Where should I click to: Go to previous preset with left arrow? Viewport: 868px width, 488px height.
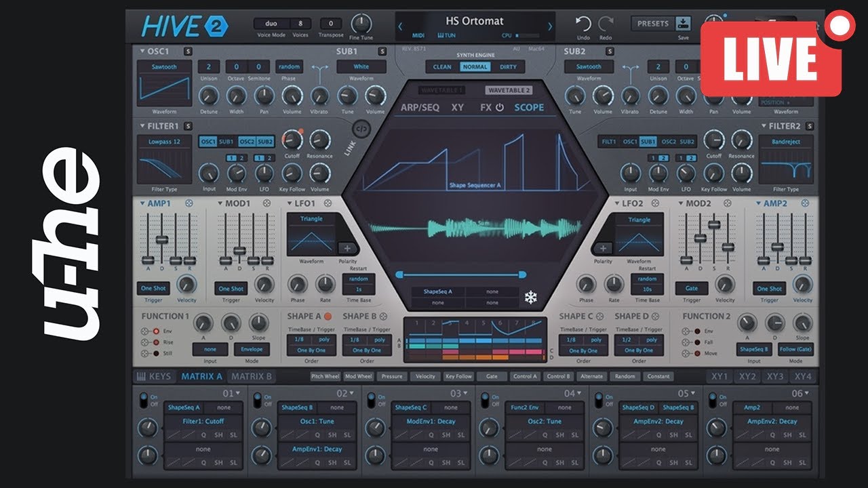400,26
